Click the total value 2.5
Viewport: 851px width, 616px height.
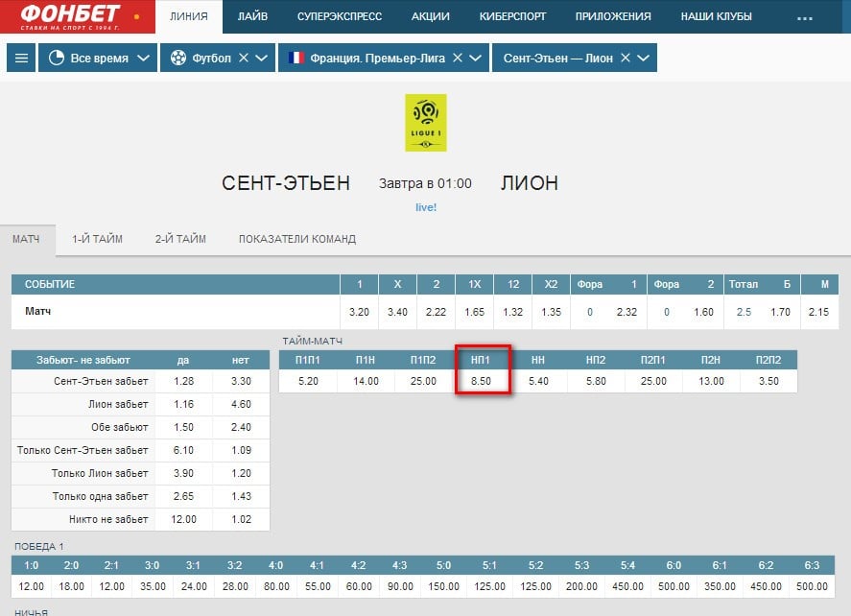[x=744, y=312]
